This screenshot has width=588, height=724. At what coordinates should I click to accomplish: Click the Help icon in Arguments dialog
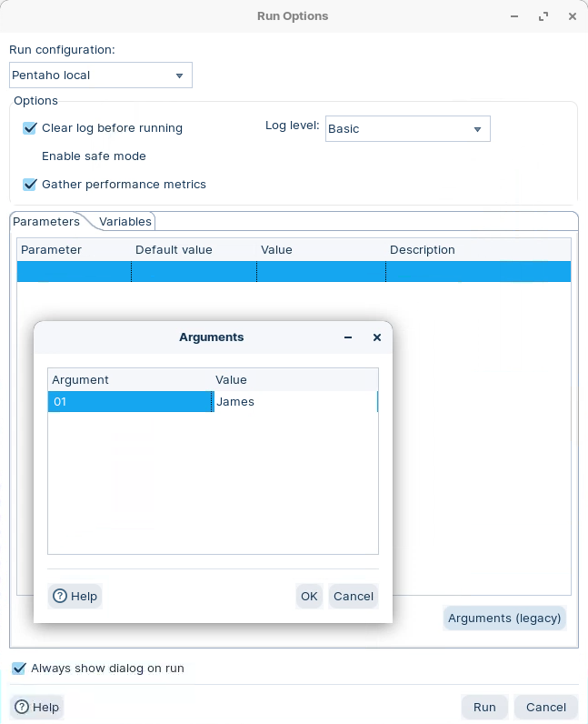tap(60, 597)
